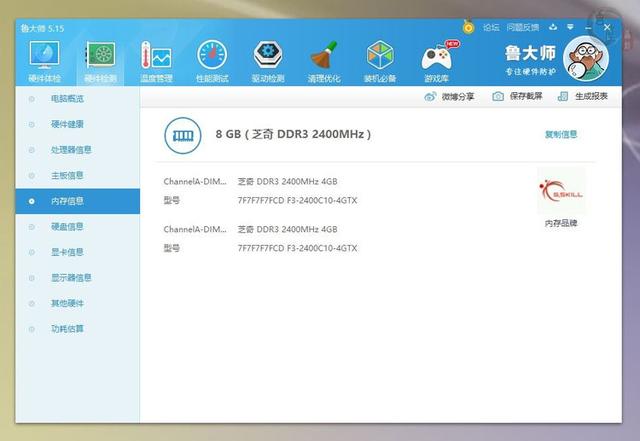Click the bullet dot beside 电脑概览
The height and width of the screenshot is (441, 640).
click(31, 99)
